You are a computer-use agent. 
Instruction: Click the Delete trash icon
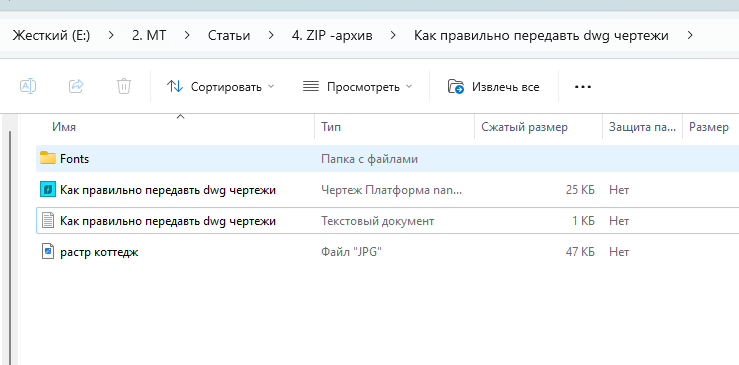click(123, 86)
